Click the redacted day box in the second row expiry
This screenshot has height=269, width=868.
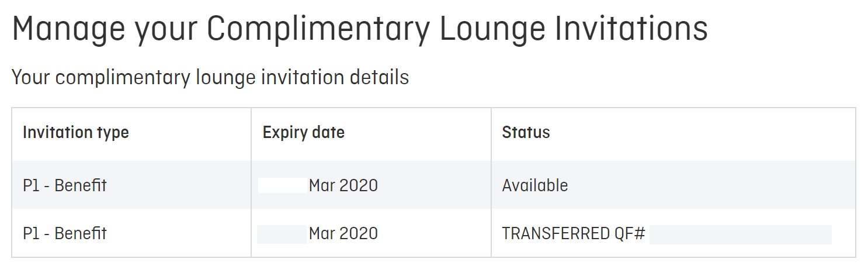click(x=282, y=234)
